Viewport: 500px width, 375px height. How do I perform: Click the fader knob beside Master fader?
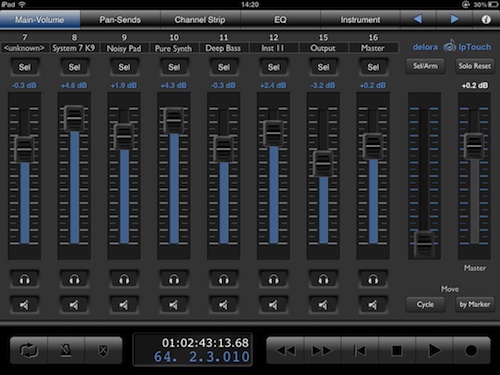tap(424, 244)
